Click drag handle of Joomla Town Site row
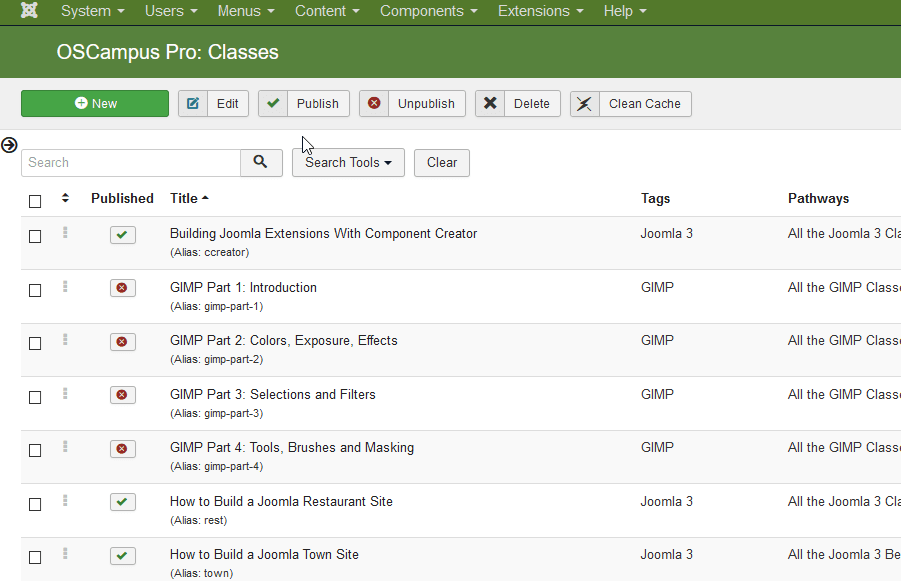Image resolution: width=901 pixels, height=581 pixels. click(x=66, y=553)
